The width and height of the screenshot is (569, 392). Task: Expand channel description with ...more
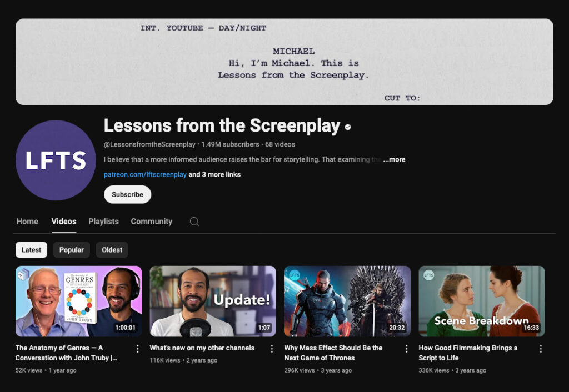(x=394, y=159)
